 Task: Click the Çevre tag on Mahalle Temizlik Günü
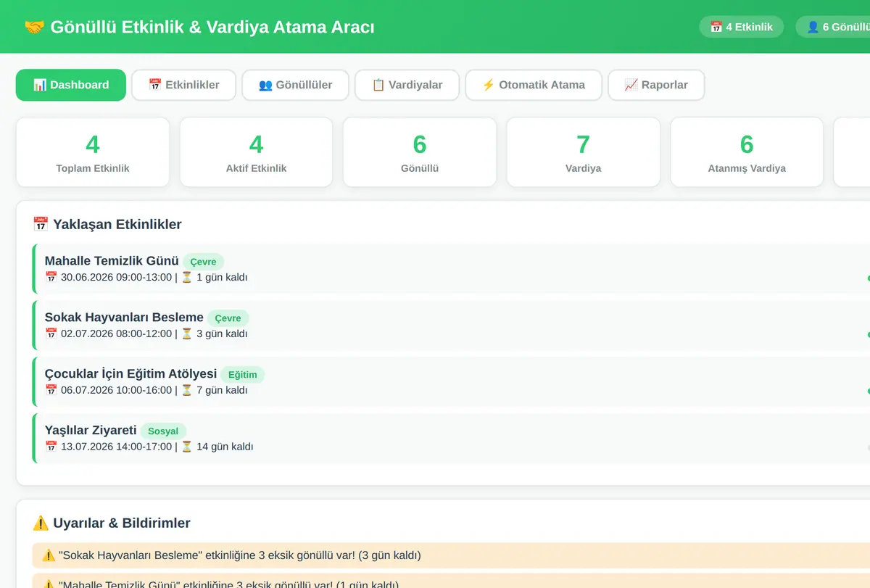(x=204, y=262)
